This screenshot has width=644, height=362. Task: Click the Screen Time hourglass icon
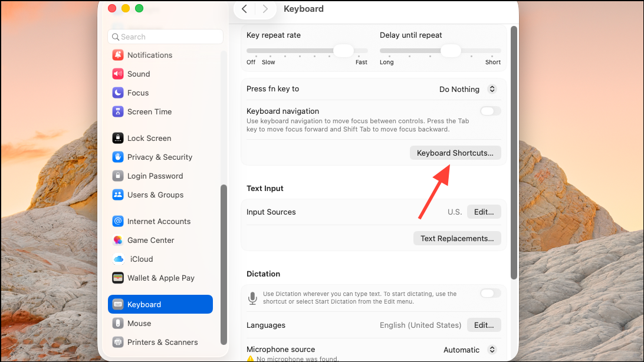coord(118,111)
